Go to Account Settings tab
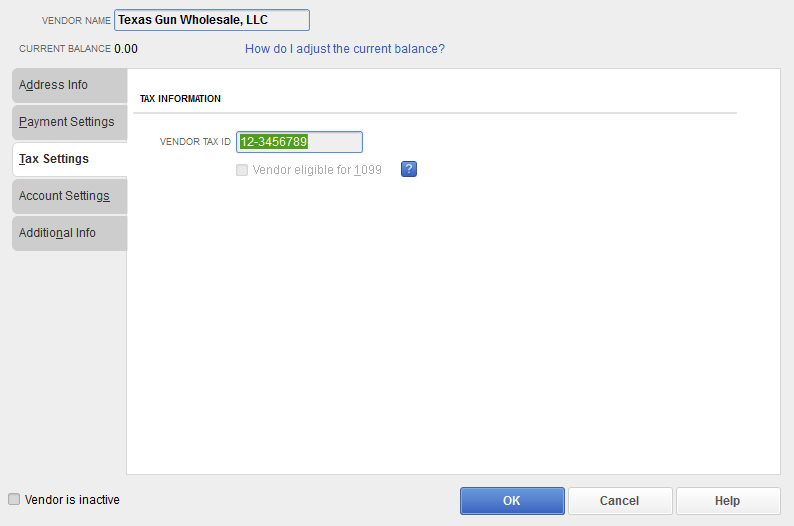 click(69, 196)
